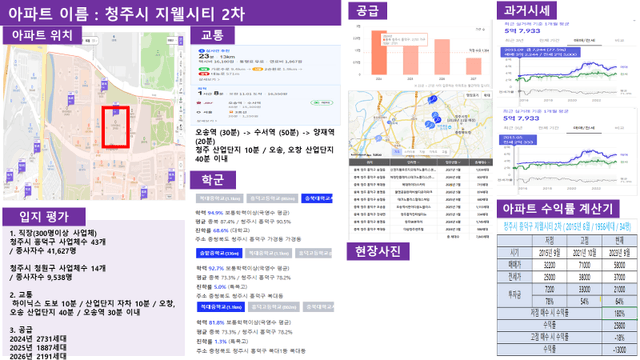Screen dimensions: 640x360
Task: Click the purple button atop the map's right toolbar
Action: 181,40
